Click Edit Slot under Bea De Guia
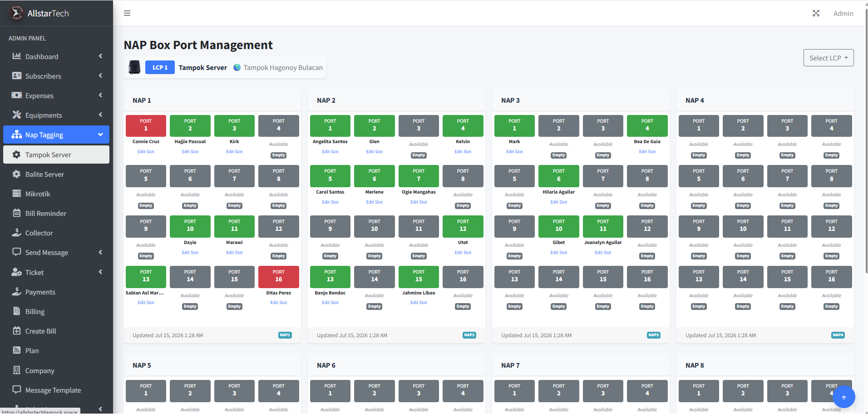The width and height of the screenshot is (868, 414). tap(647, 152)
